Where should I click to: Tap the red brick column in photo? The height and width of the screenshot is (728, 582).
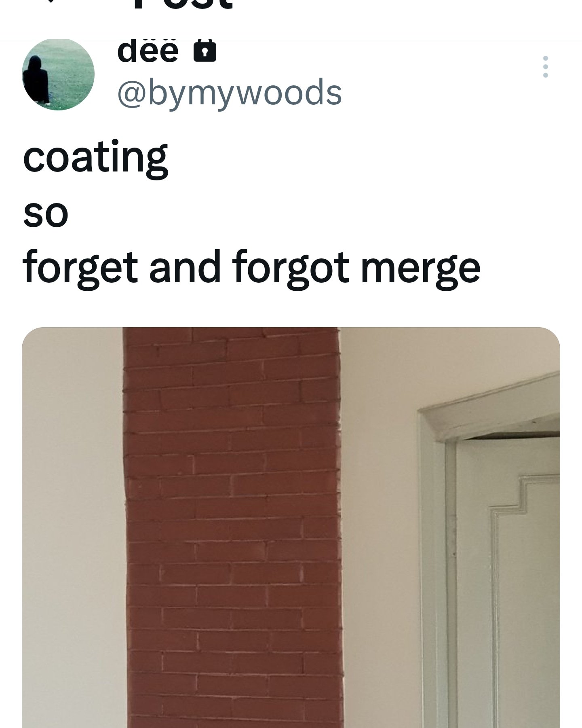click(232, 527)
